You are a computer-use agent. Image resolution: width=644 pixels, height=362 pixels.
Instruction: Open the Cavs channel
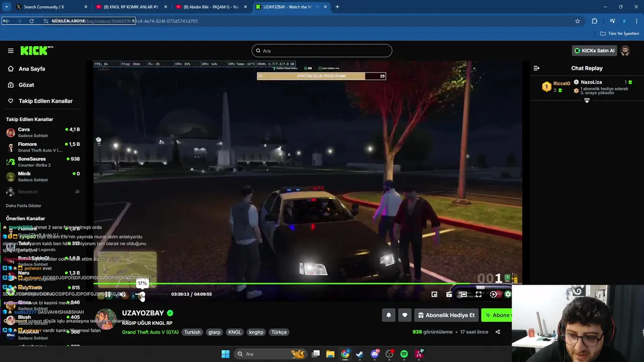(43, 133)
